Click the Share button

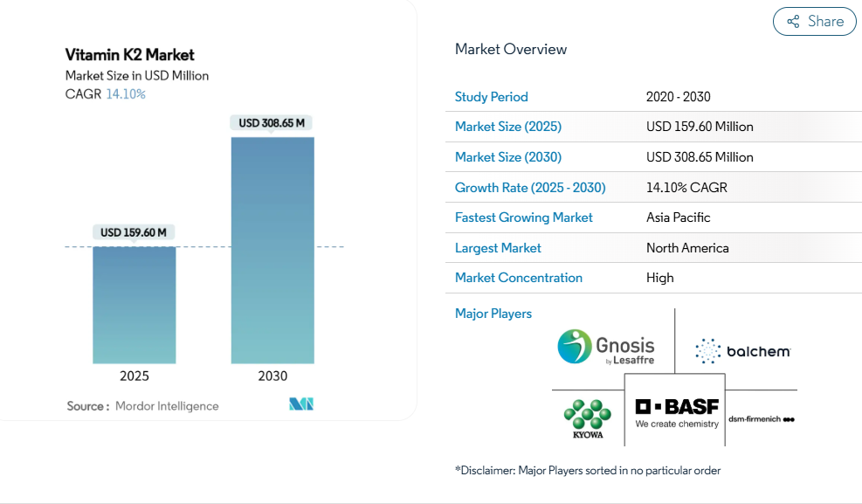(814, 22)
